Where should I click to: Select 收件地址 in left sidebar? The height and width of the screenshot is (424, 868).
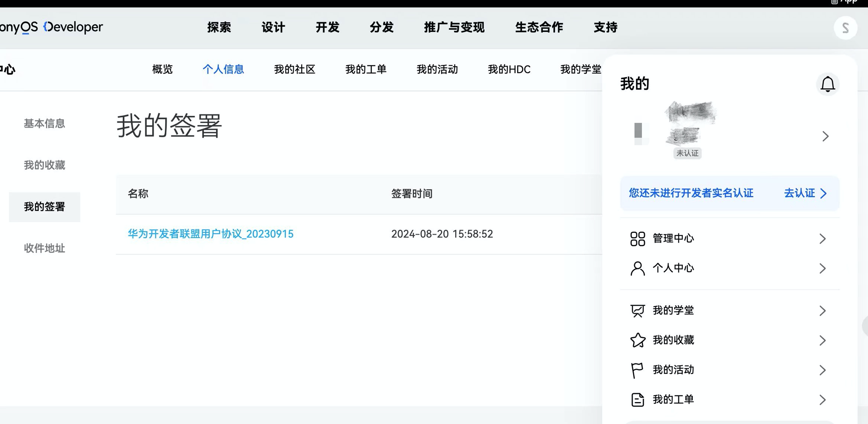45,248
